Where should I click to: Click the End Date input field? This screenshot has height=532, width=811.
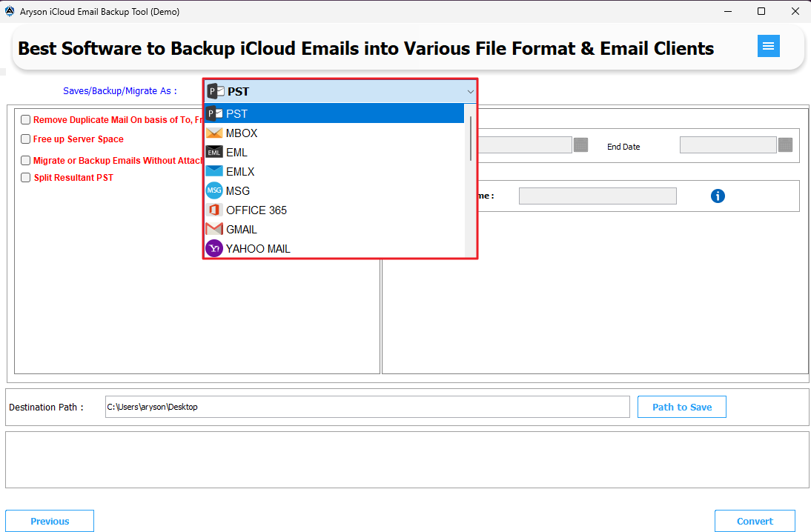point(728,144)
